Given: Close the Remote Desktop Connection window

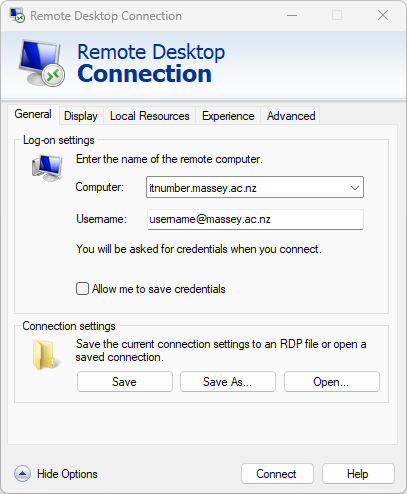Looking at the screenshot, I should 383,15.
